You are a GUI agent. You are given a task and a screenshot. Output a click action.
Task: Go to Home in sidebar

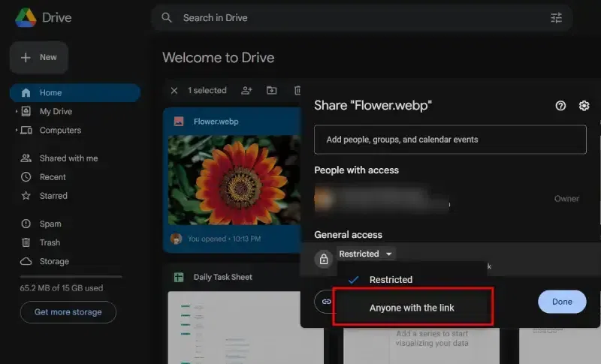[x=75, y=92]
